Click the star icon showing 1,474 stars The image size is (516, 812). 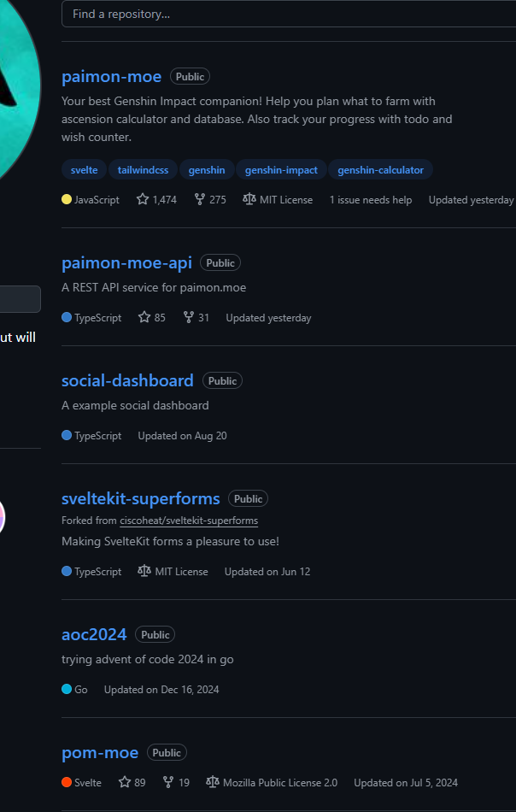tap(143, 199)
